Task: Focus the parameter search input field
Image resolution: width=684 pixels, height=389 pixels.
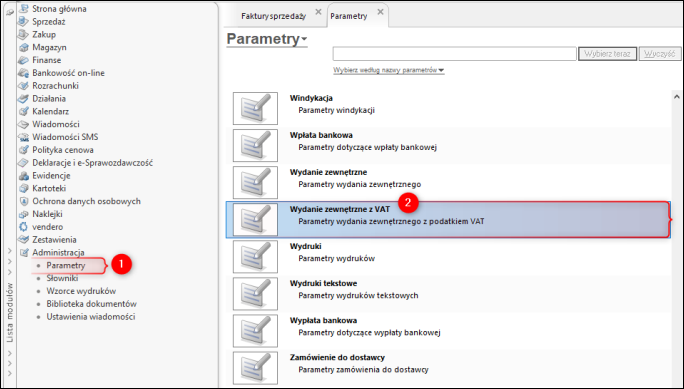Action: (455, 54)
